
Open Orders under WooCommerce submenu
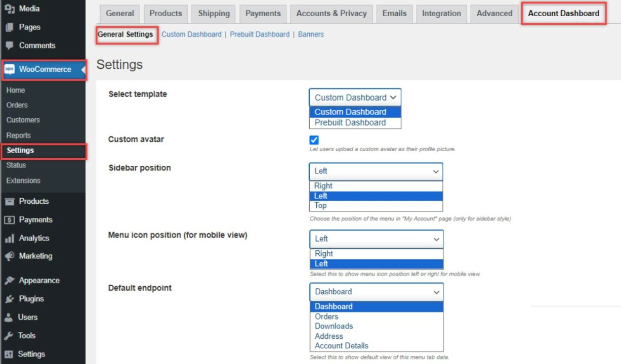pyautogui.click(x=17, y=105)
